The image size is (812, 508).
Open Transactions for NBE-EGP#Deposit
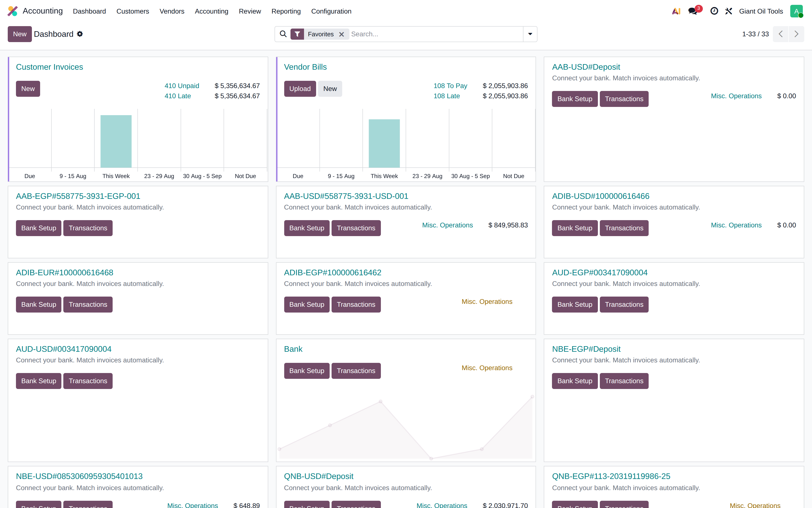point(624,381)
